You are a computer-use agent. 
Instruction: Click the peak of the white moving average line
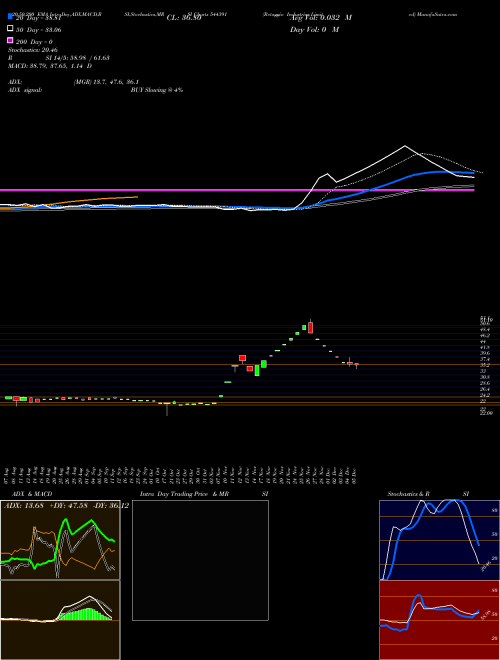pos(405,146)
